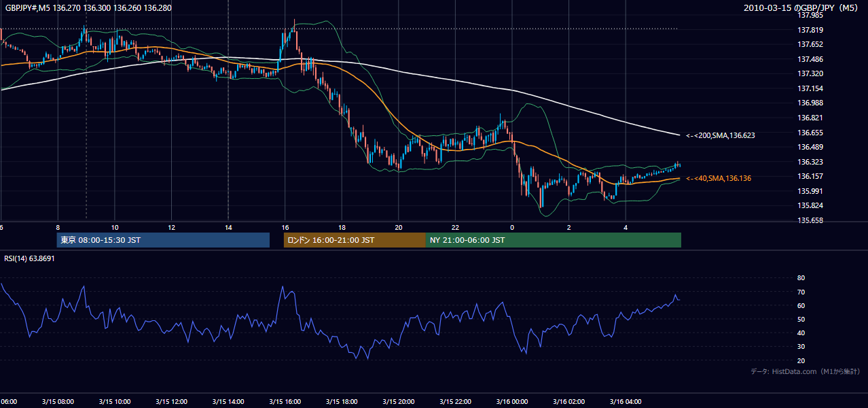Click the RSI(14) 63.8691 indicator label

30,258
